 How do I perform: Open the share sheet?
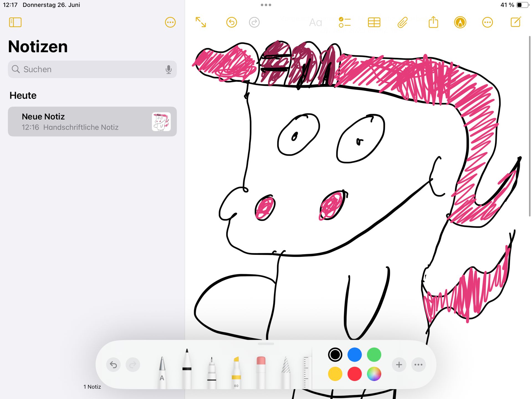point(433,22)
